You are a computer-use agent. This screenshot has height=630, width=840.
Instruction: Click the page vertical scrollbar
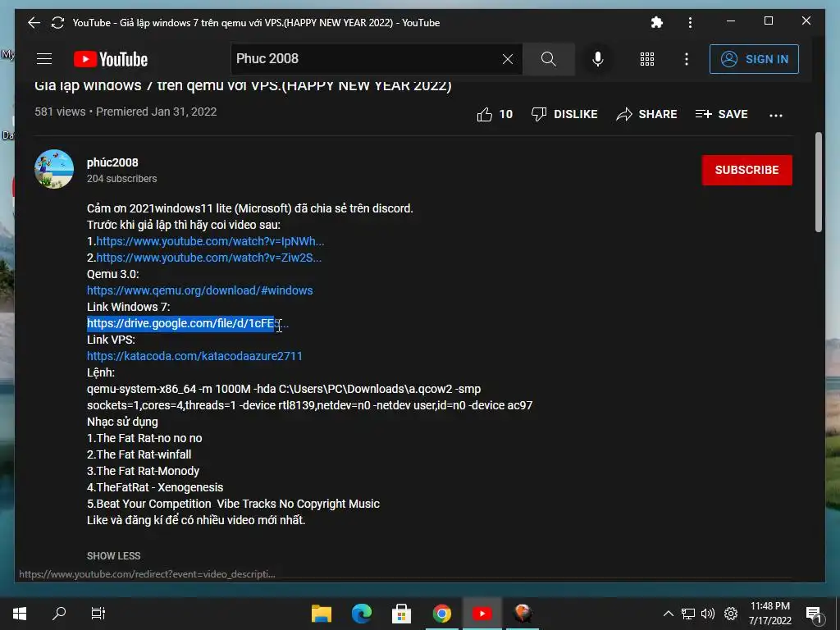pos(818,182)
